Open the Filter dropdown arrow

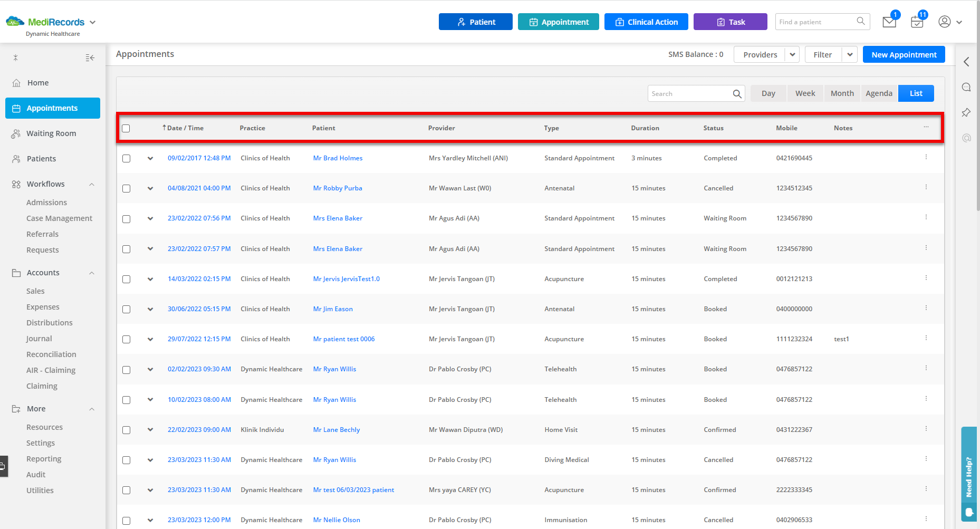[850, 54]
